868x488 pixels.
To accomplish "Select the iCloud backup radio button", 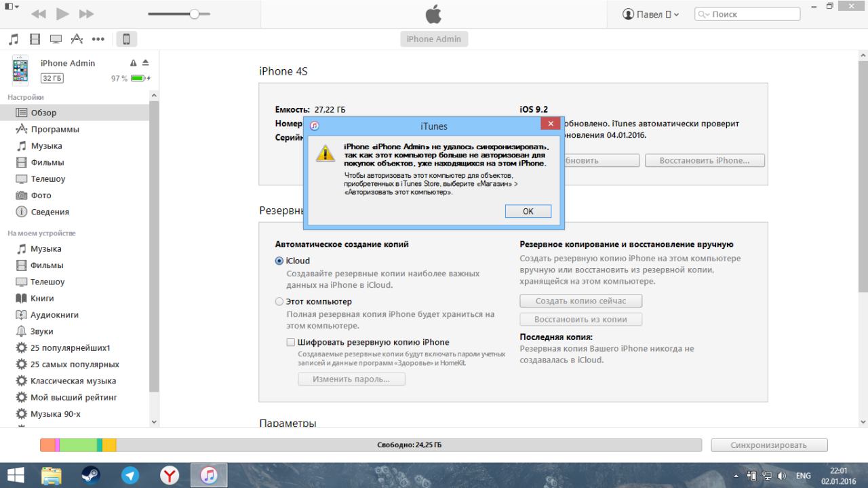I will click(x=279, y=261).
